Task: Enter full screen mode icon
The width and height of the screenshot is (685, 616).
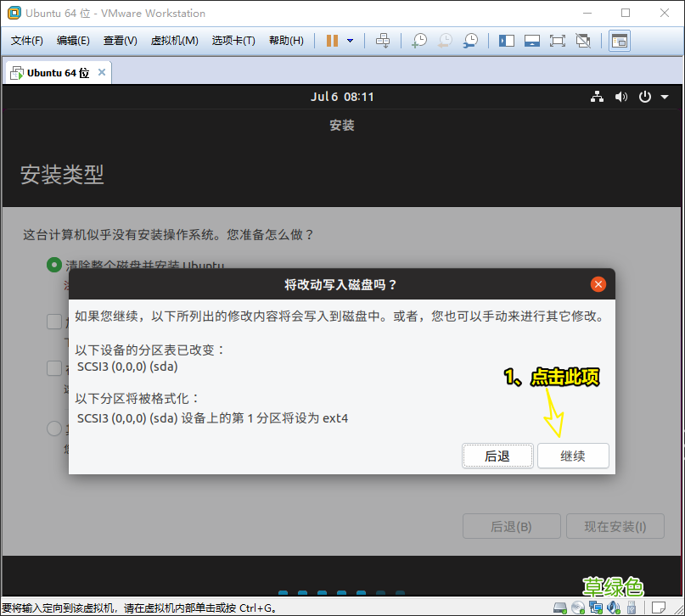Action: pos(557,41)
